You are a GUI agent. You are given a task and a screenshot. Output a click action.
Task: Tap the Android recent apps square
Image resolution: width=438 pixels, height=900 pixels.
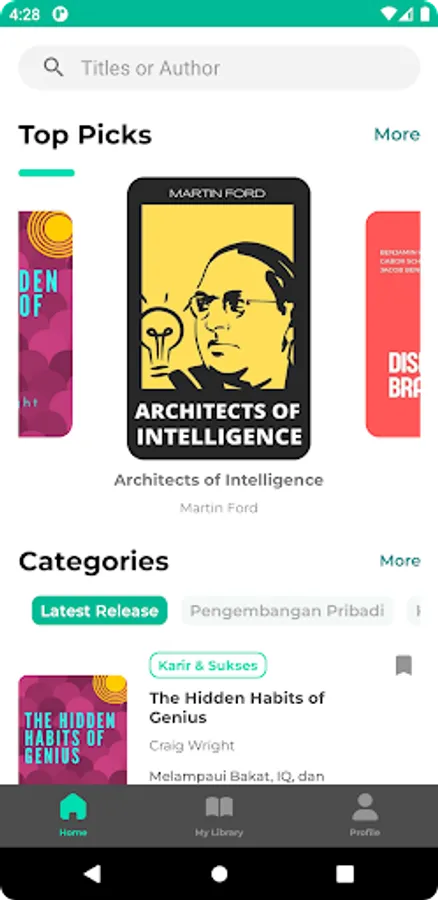pyautogui.click(x=344, y=874)
